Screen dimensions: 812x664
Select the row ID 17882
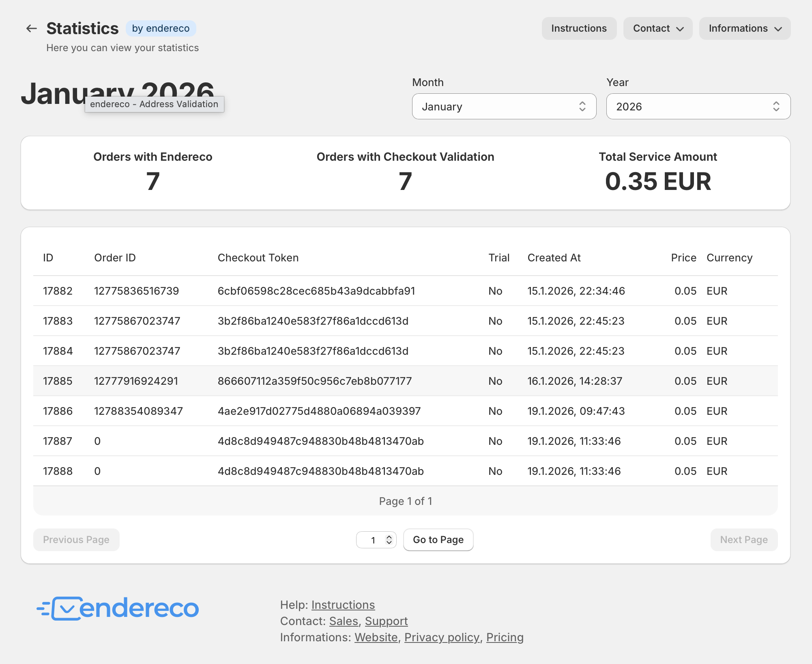pos(58,291)
